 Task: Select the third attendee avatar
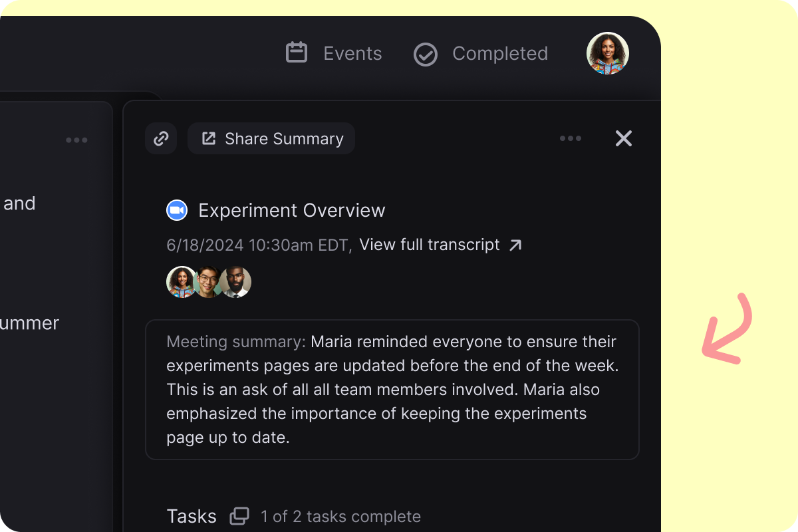[x=236, y=282]
